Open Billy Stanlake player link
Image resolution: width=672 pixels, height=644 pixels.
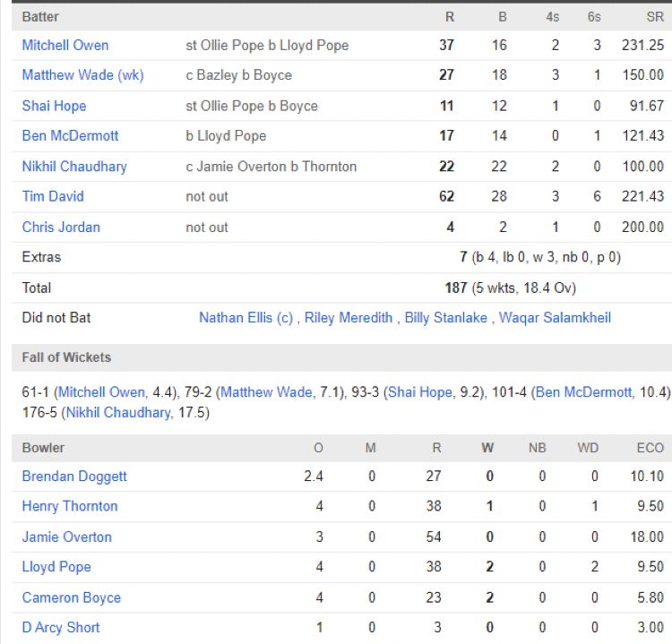tap(445, 317)
